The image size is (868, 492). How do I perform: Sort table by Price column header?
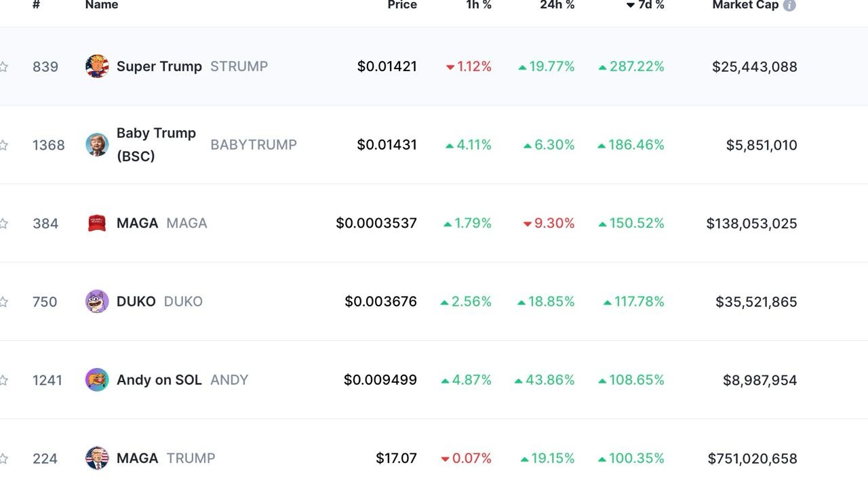tap(402, 5)
